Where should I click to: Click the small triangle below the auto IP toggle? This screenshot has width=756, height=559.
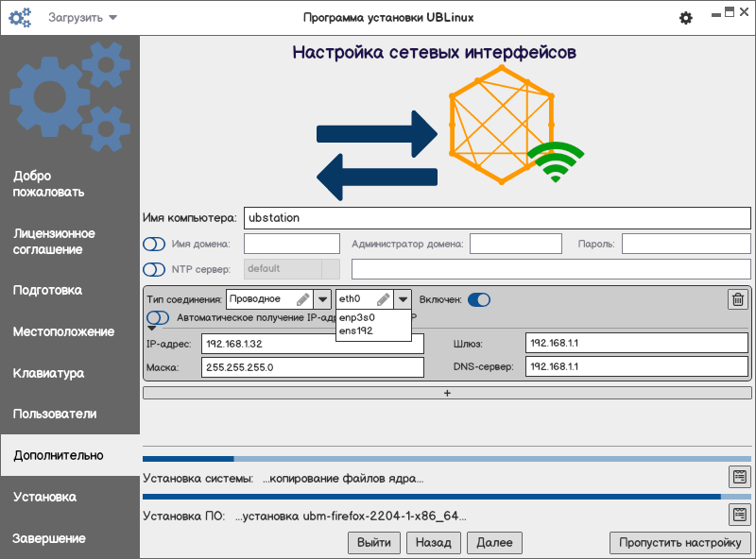pos(152,329)
